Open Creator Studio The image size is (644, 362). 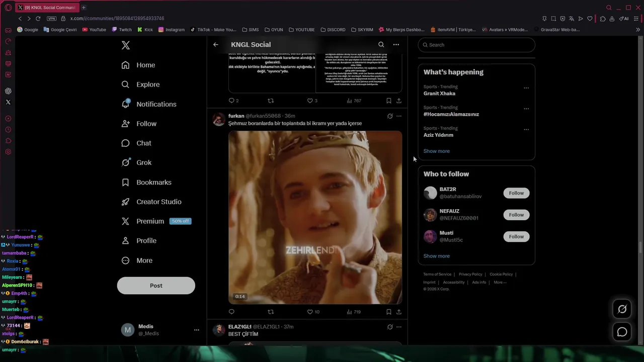point(151,202)
